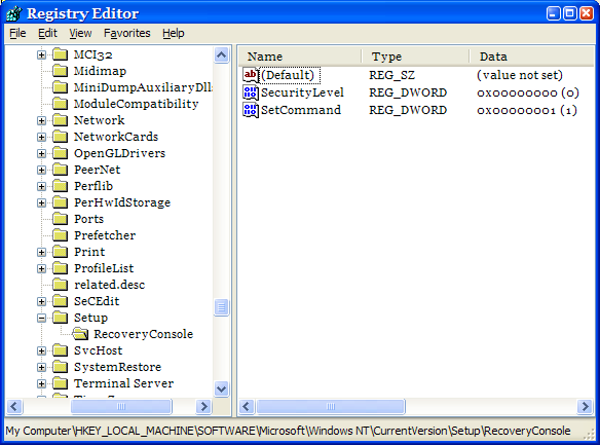Image resolution: width=600 pixels, height=445 pixels.
Task: Click the SeCEdit folder icon
Action: [60, 301]
